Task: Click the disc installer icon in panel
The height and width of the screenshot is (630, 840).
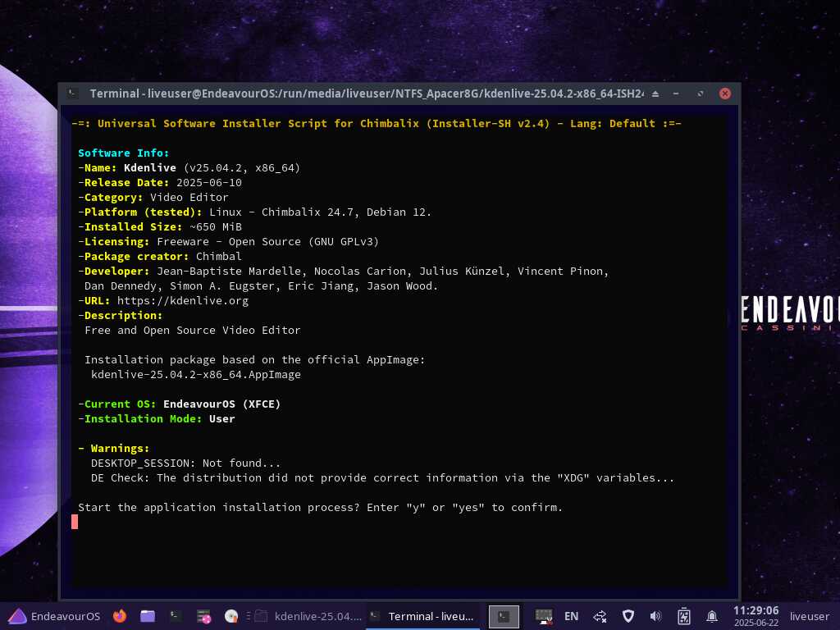Action: pyautogui.click(x=231, y=616)
